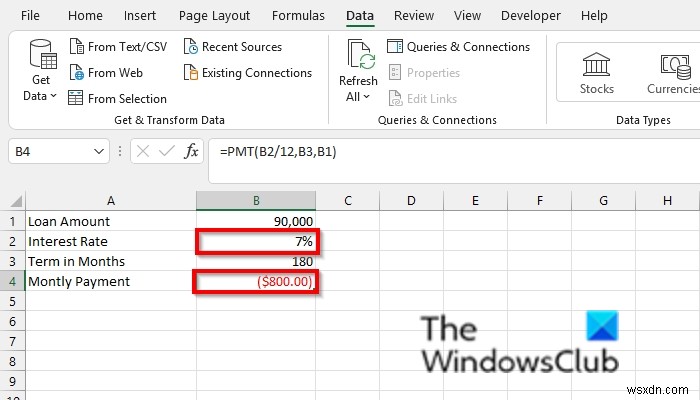Select the cell containing 90,000
This screenshot has width=700, height=400.
click(256, 221)
